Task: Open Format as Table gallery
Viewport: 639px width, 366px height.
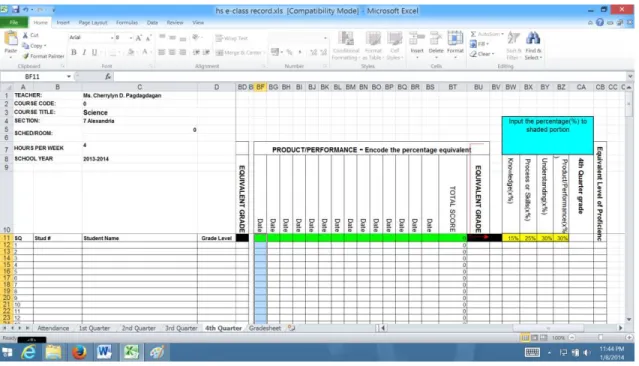Action: 372,46
